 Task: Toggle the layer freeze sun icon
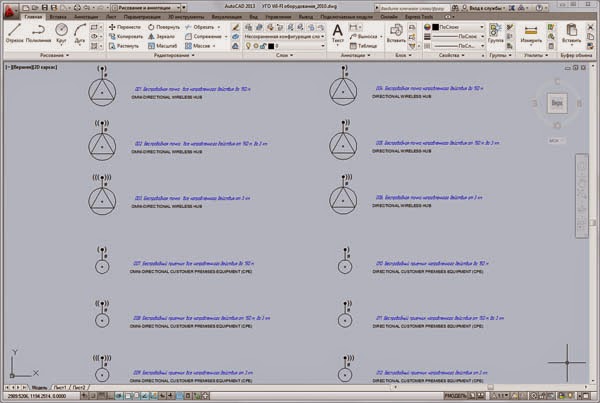click(x=256, y=46)
